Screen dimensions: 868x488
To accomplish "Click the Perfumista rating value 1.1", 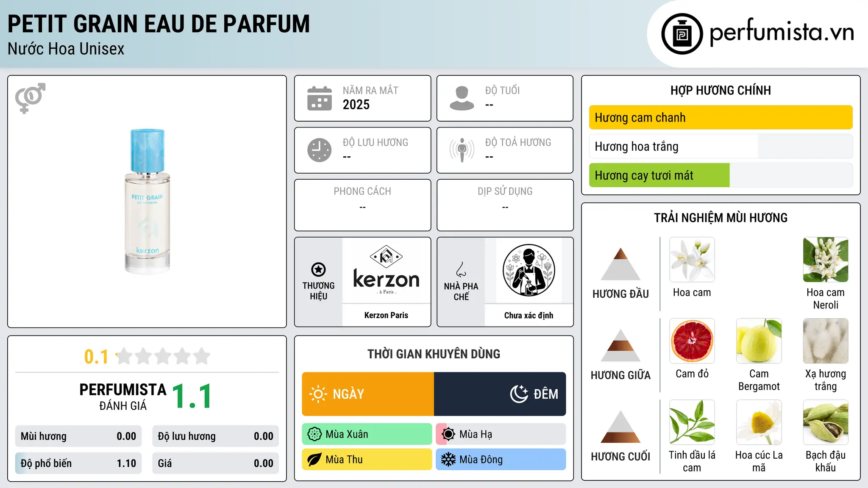I will [x=192, y=396].
